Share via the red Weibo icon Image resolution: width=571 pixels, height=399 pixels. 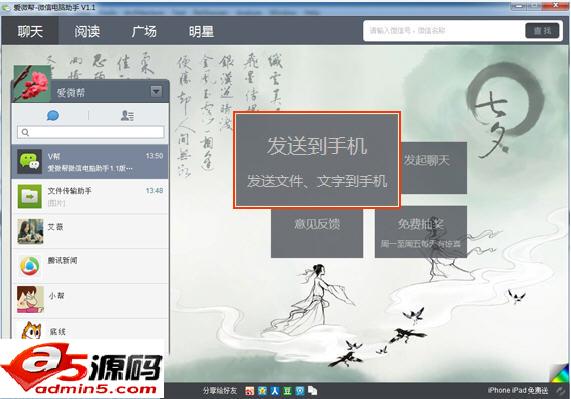(x=249, y=391)
